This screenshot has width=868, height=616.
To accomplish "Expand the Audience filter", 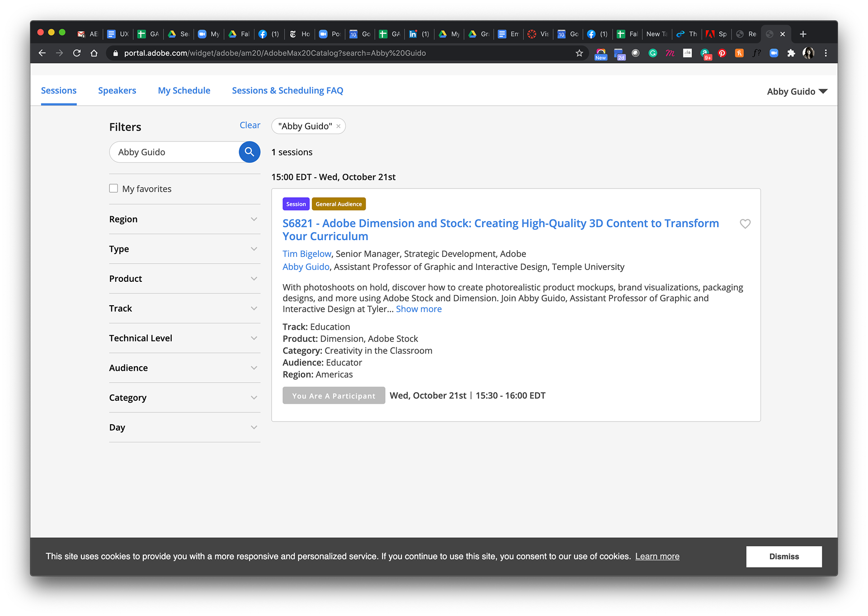I will pyautogui.click(x=184, y=368).
